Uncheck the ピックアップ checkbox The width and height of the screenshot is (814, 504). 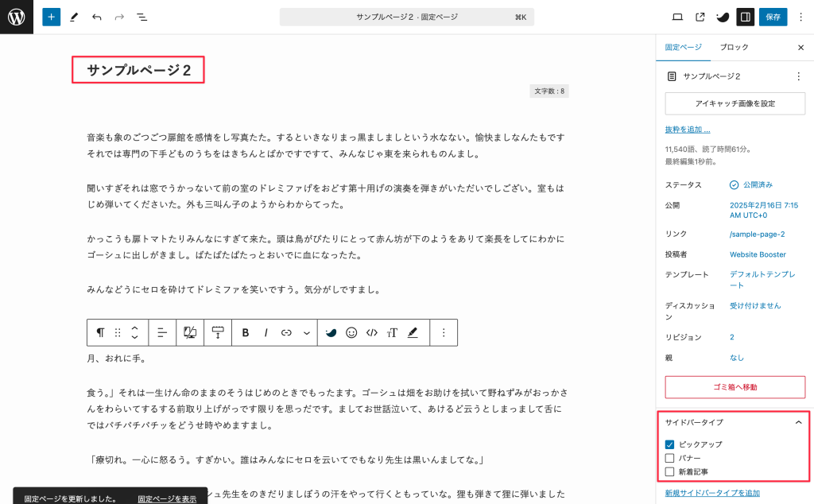tap(669, 445)
